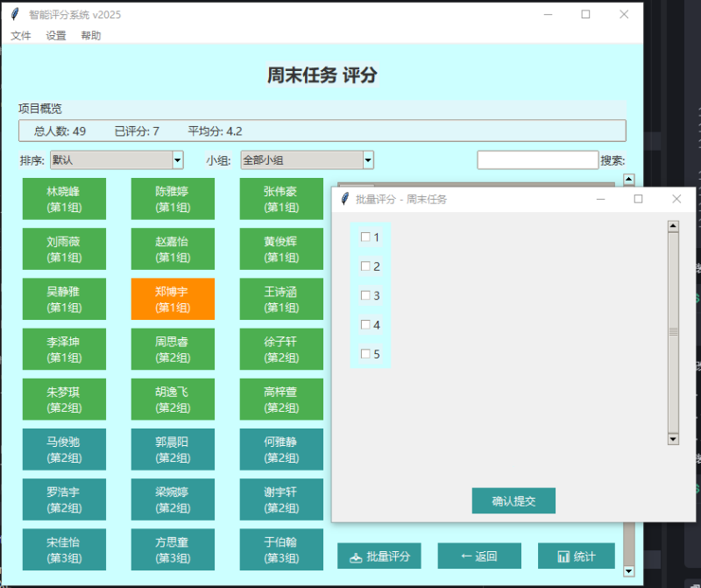The height and width of the screenshot is (588, 701).
Task: Select student 刘雨薇 card
Action: click(64, 249)
